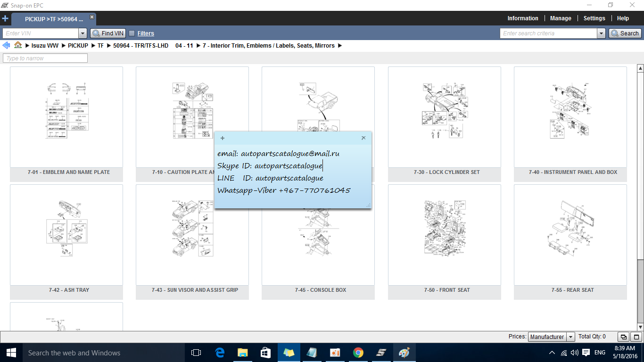Open the network status tray icon

click(x=564, y=353)
